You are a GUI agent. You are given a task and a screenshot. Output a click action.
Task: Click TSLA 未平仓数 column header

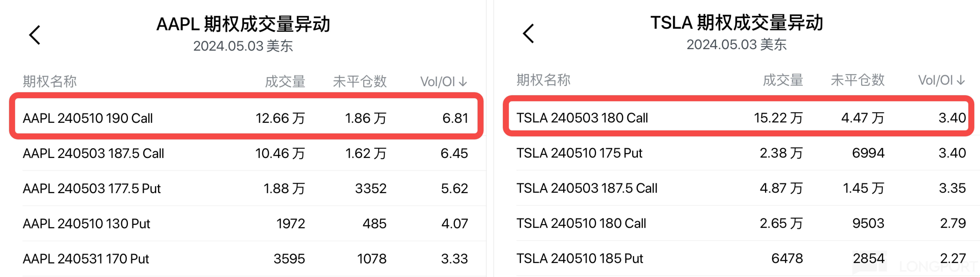coord(857,80)
